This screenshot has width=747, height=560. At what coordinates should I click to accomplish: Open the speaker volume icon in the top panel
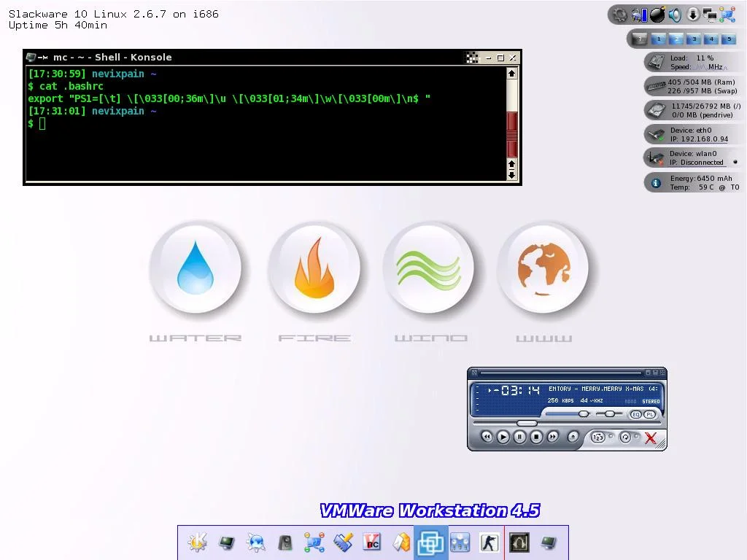pos(675,15)
